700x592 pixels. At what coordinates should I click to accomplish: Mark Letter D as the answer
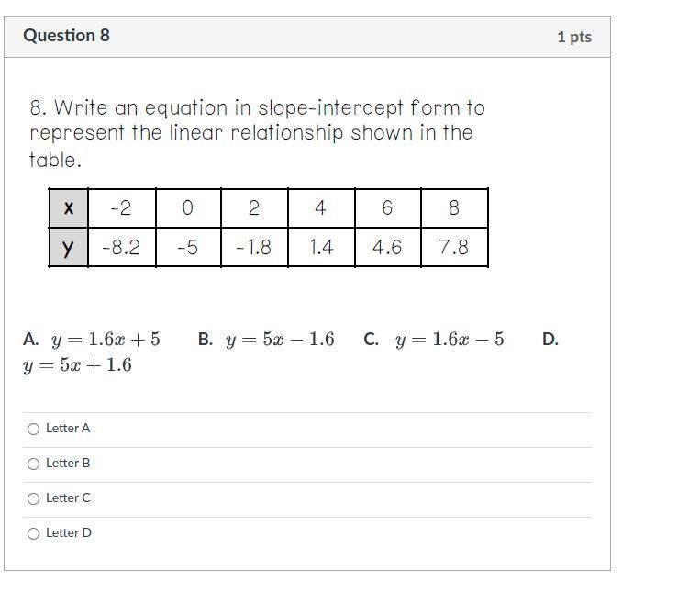34,533
